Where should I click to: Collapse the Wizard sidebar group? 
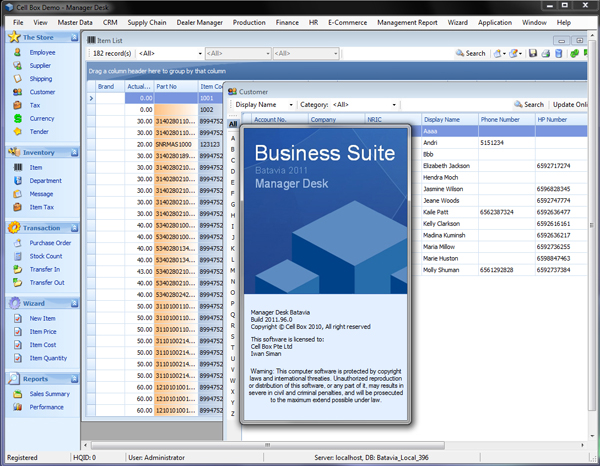[x=74, y=303]
